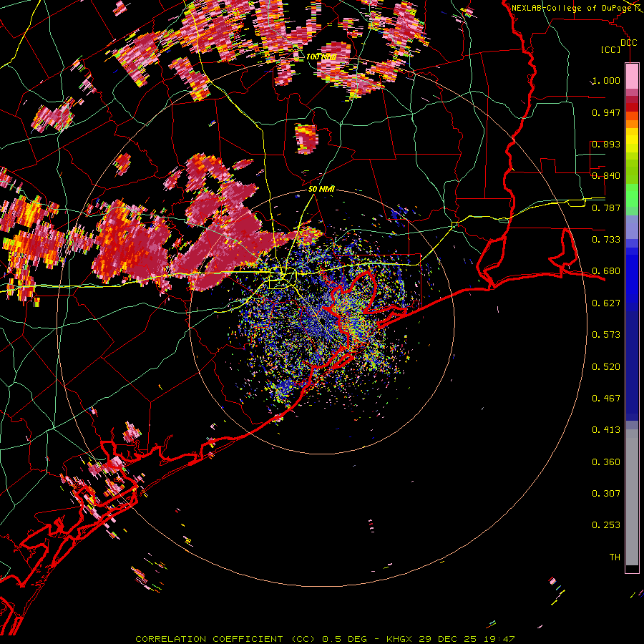
Task: Click the 0.307 legend value
Action: pos(606,494)
